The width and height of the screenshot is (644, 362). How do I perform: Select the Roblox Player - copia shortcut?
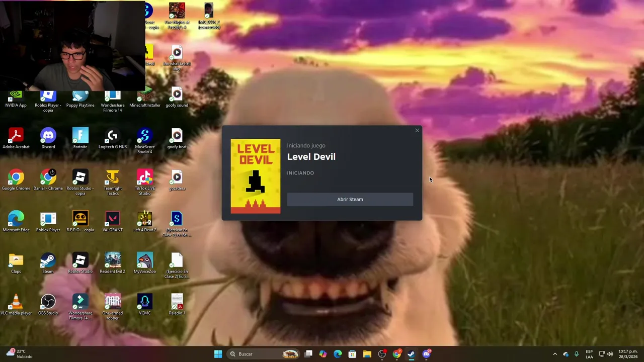[48, 102]
